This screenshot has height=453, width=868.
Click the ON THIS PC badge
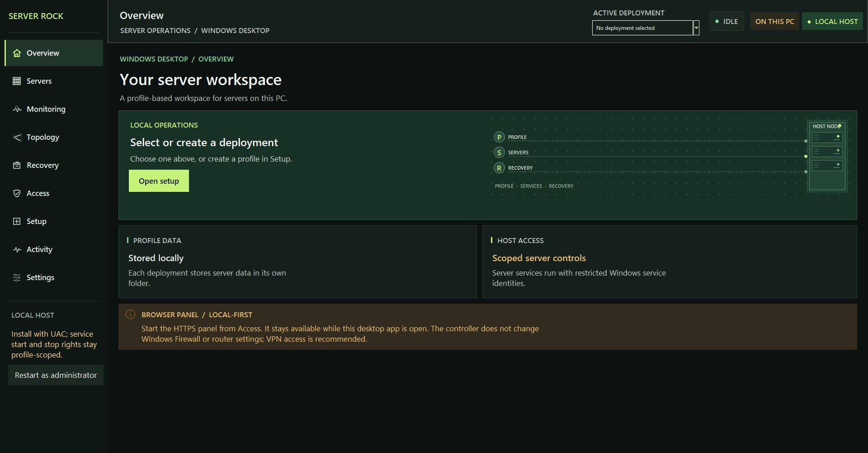point(774,21)
